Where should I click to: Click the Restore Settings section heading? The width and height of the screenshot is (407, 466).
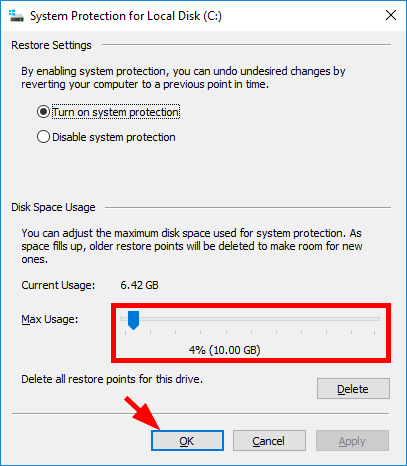point(51,45)
